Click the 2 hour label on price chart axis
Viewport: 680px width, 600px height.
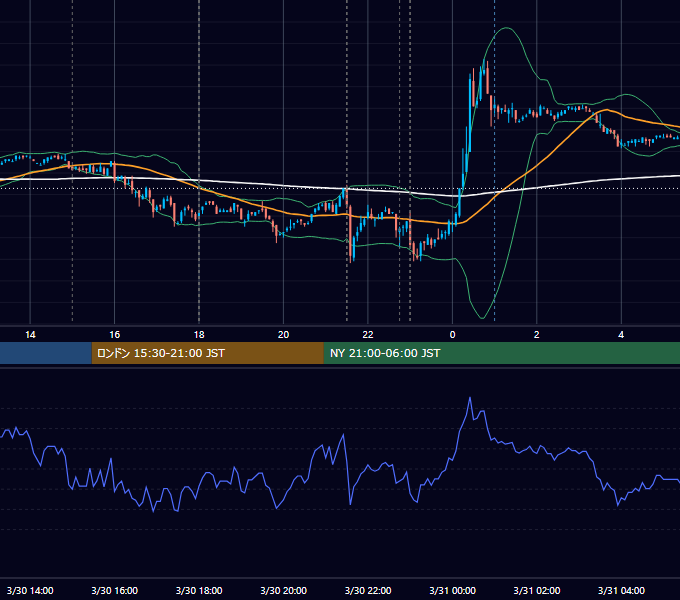536,335
